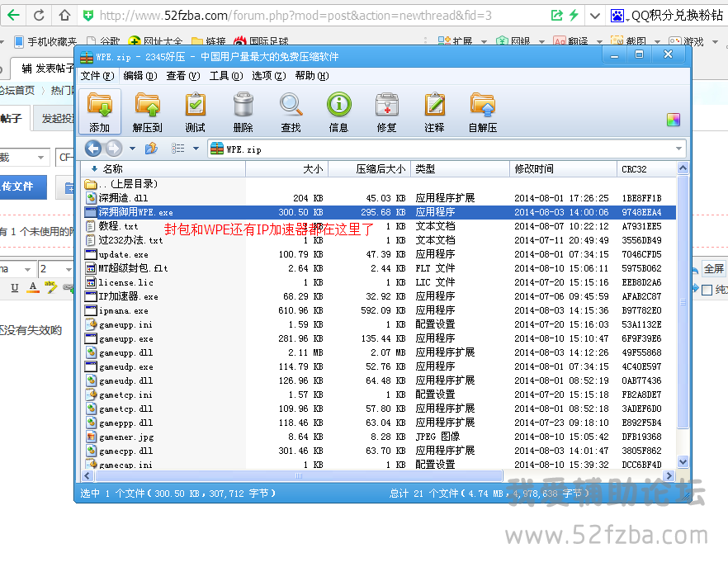The height and width of the screenshot is (567, 728).
Task: Click the browser home icon
Action: click(x=64, y=16)
